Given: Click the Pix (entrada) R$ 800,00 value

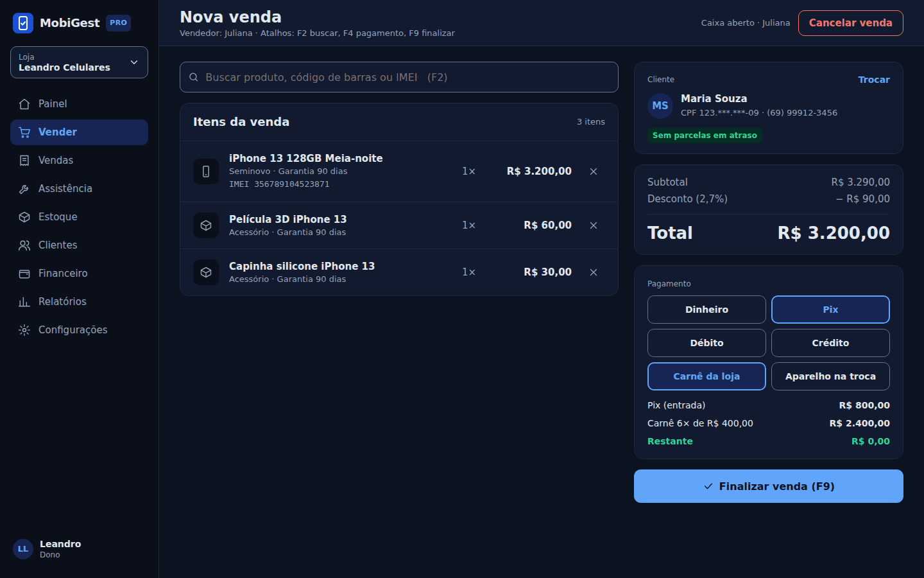Looking at the screenshot, I should pyautogui.click(x=864, y=405).
